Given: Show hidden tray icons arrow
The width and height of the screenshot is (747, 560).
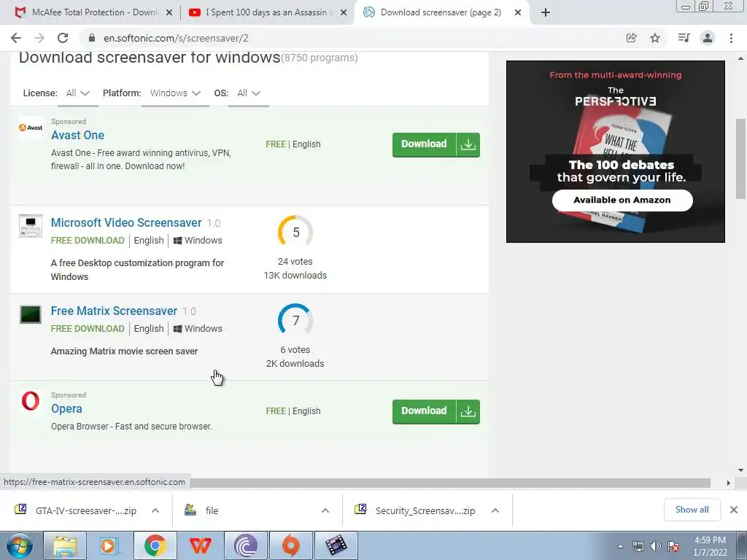Looking at the screenshot, I should coord(620,546).
